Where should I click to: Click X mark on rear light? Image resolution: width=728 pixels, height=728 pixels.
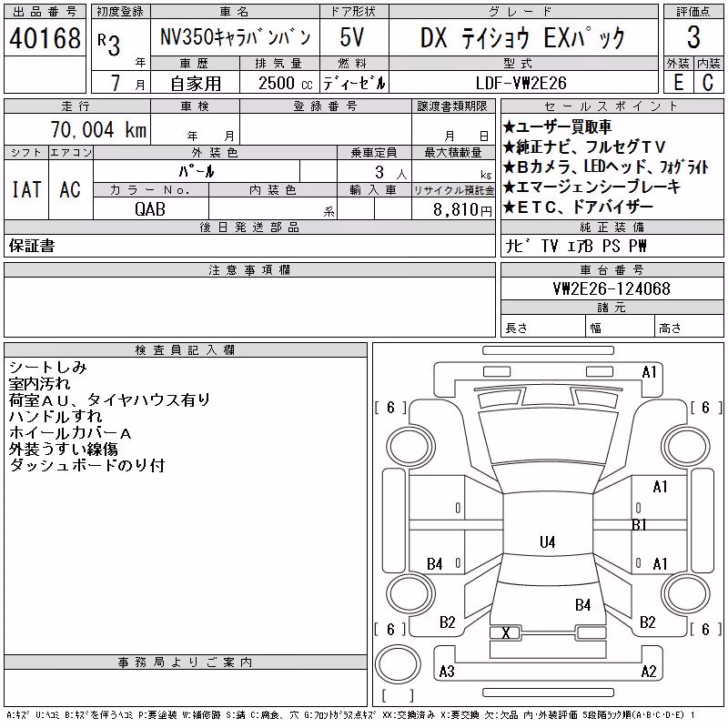[506, 632]
